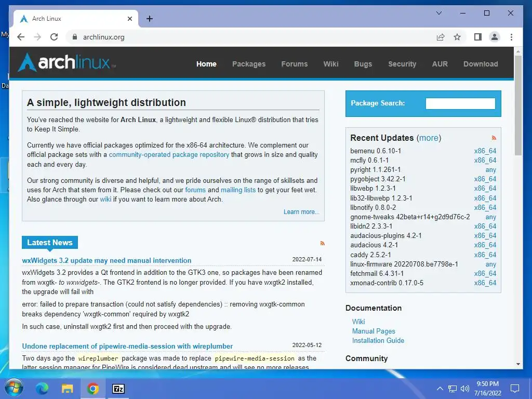Open the notification center icon
Viewport: 532px width, 399px height.
(515, 389)
